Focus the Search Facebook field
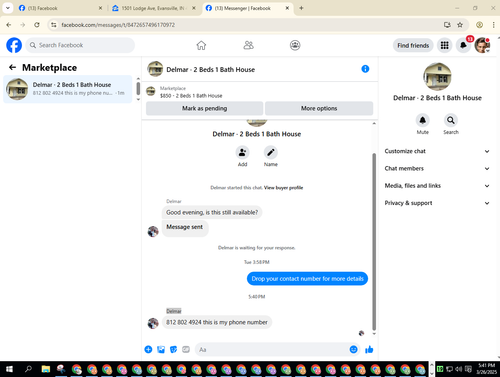The width and height of the screenshot is (500, 377). click(x=80, y=45)
